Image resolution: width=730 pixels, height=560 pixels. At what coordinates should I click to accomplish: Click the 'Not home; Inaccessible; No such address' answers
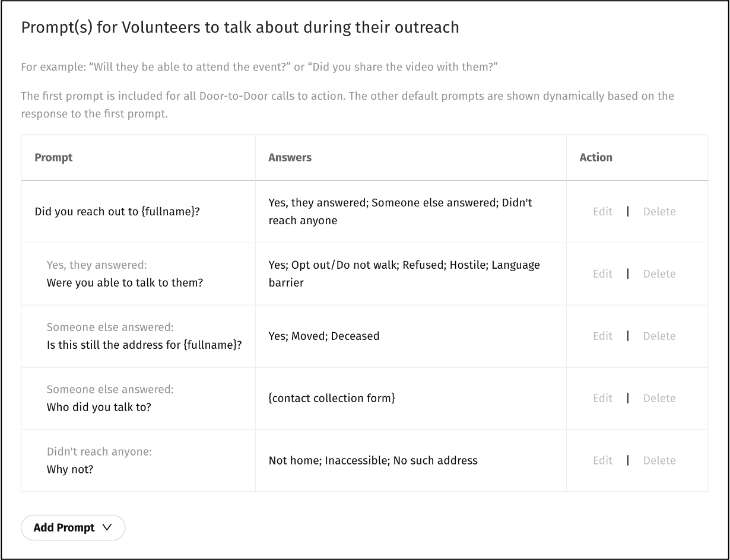(x=373, y=461)
